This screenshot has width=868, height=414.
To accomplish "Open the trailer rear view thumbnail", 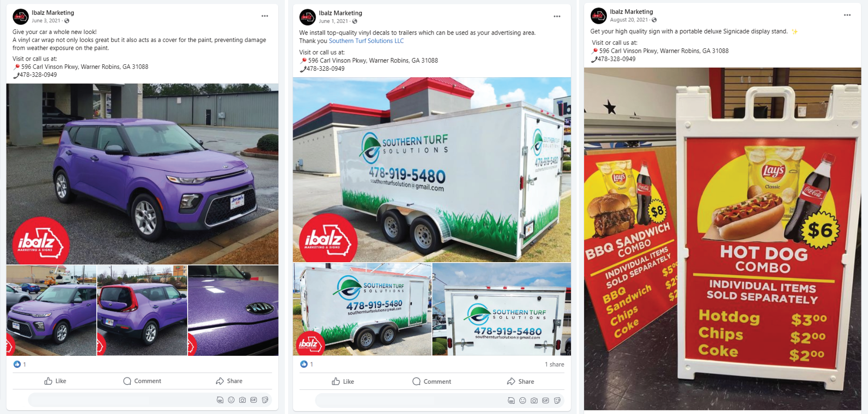I will tap(502, 309).
